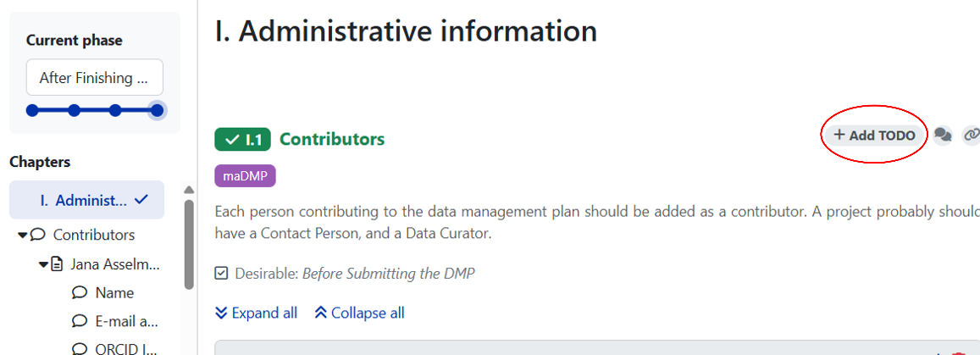Click the document icon next to Jana Asselm...
The height and width of the screenshot is (355, 980).
point(58,264)
